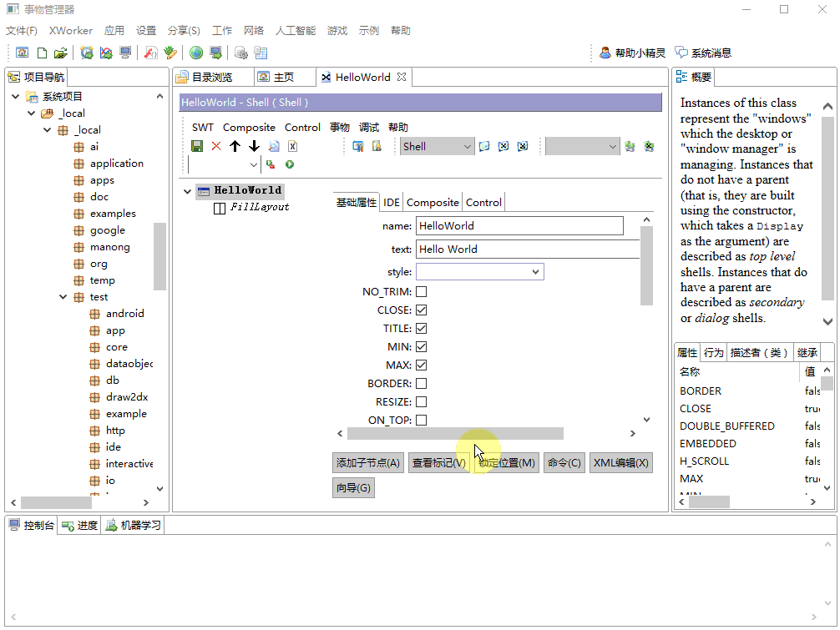Click the home page icon in main toolbar
Screen dimensions: 840x630
coord(22,53)
